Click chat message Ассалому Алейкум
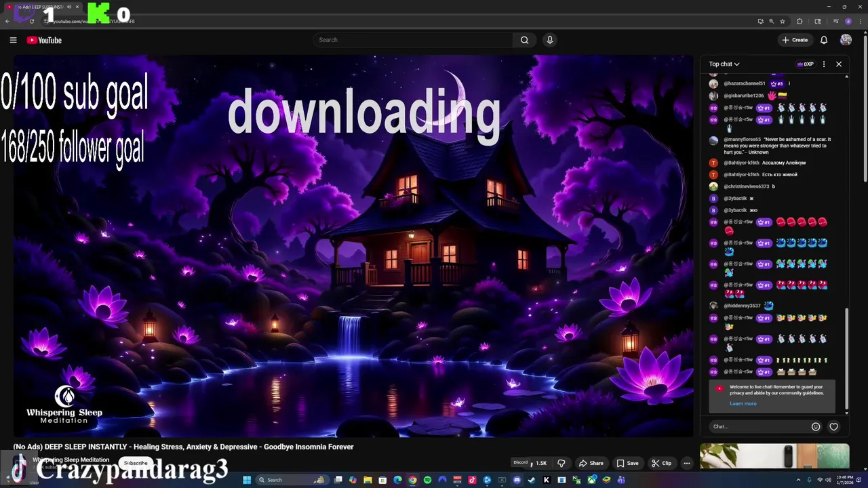 point(783,163)
